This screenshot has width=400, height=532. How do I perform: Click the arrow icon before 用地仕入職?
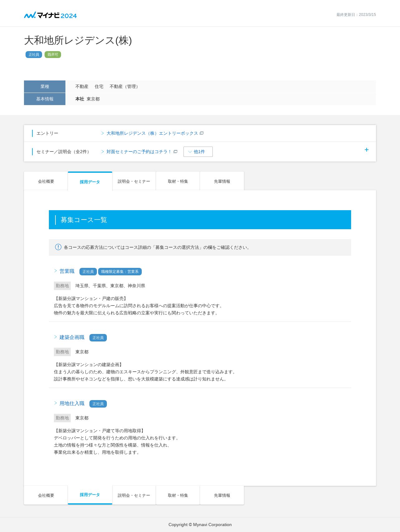pyautogui.click(x=55, y=403)
